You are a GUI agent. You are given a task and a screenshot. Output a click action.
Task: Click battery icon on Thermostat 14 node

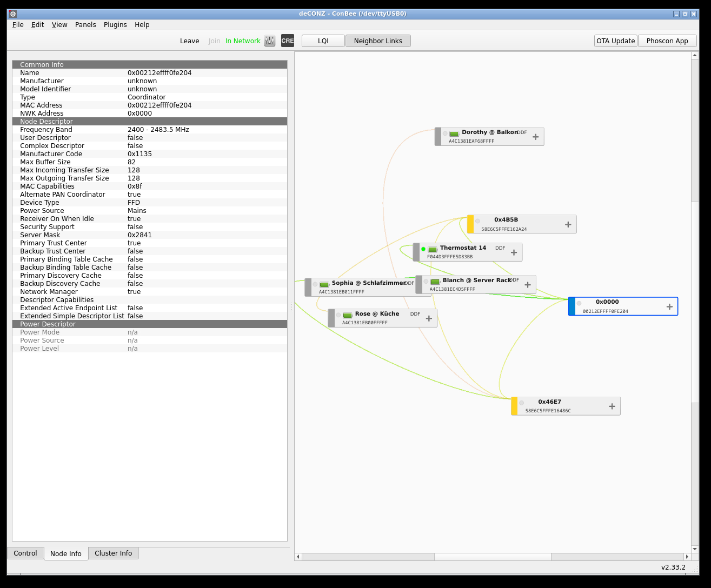433,249
